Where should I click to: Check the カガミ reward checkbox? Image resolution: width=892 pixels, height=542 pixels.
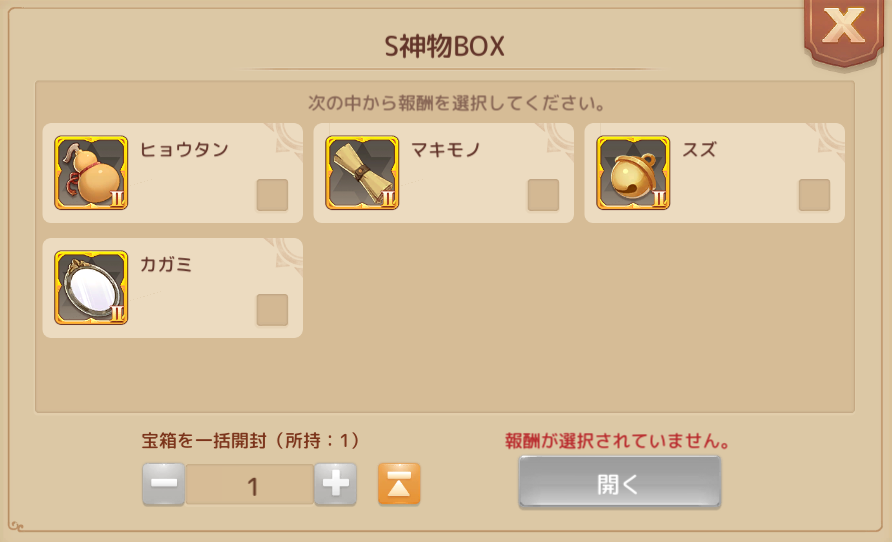(272, 310)
